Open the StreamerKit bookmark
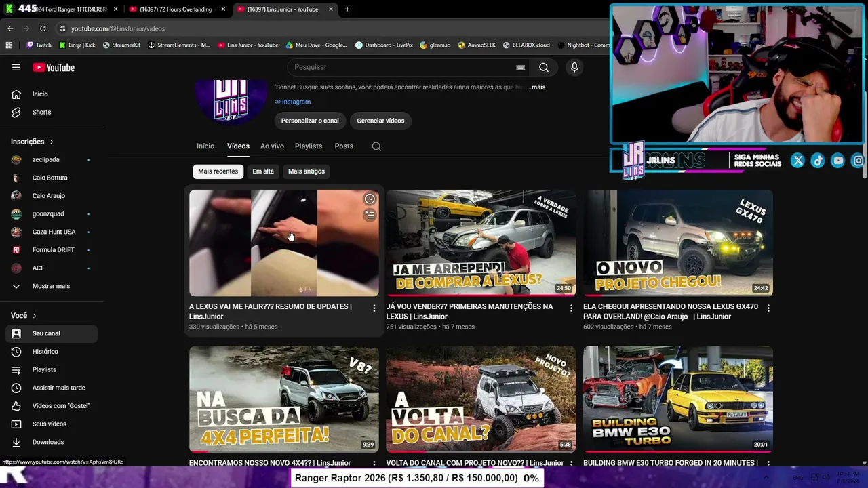Screen dimensions: 868x488 click(x=121, y=45)
